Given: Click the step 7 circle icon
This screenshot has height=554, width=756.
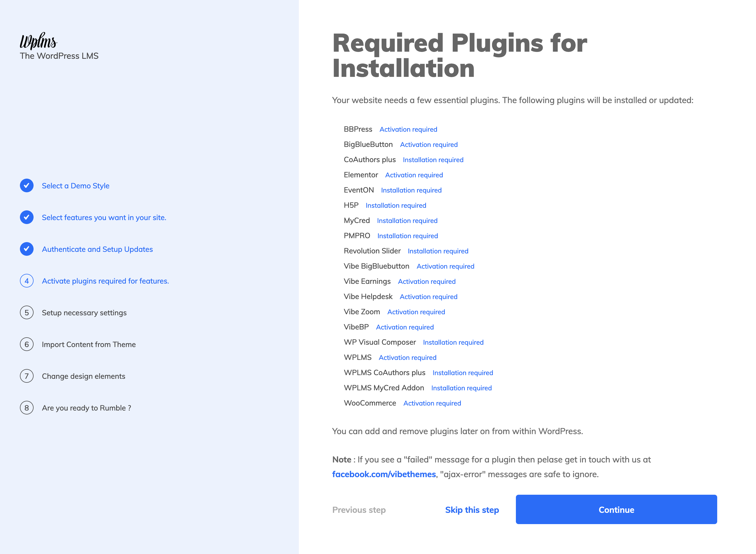Looking at the screenshot, I should pyautogui.click(x=26, y=376).
